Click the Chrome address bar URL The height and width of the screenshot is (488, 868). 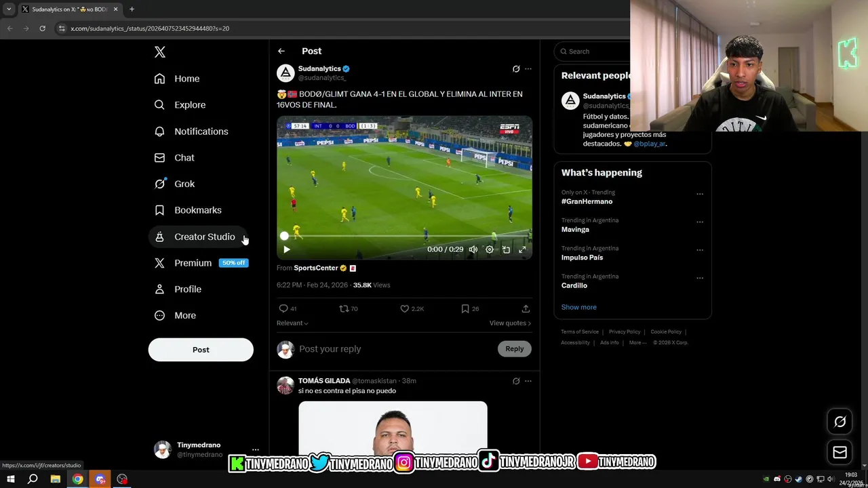150,28
